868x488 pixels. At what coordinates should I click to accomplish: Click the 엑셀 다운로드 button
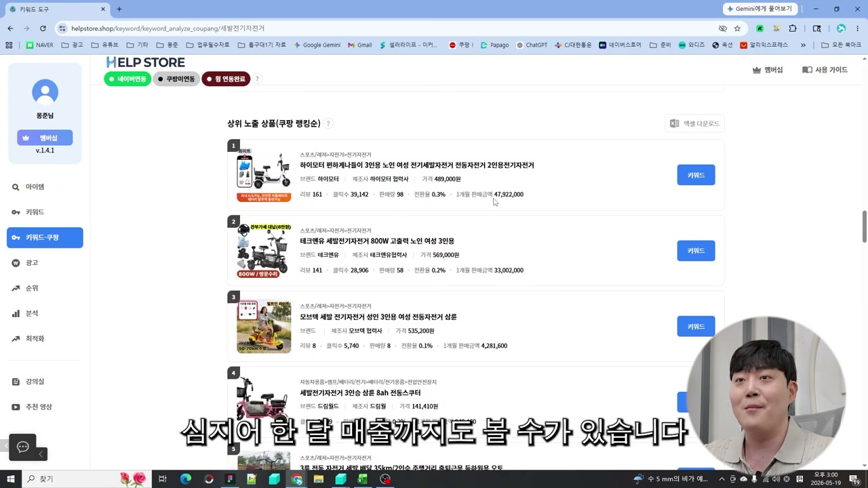pyautogui.click(x=694, y=123)
